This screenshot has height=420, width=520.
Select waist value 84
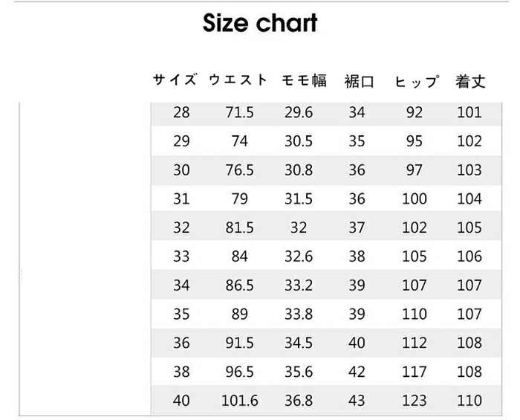click(x=239, y=257)
